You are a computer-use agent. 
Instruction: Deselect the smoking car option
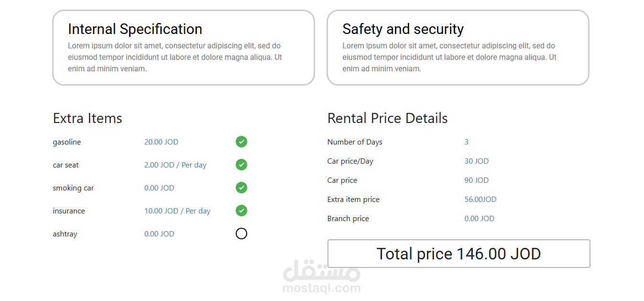point(241,188)
